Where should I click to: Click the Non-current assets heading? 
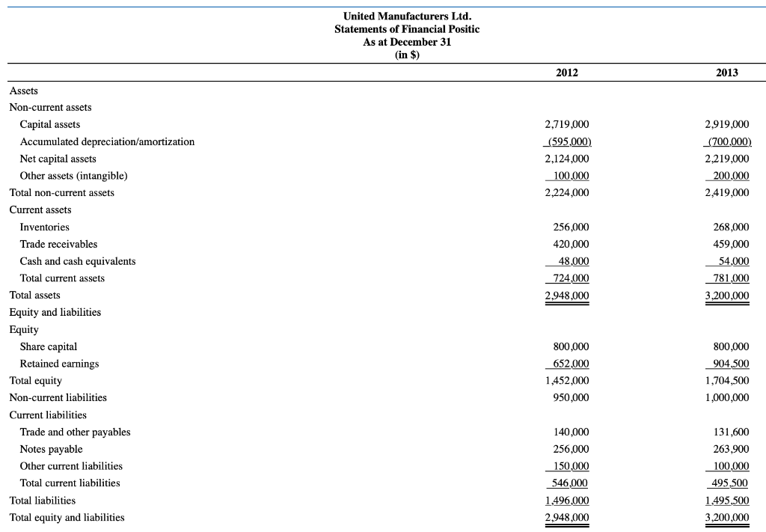click(50, 107)
